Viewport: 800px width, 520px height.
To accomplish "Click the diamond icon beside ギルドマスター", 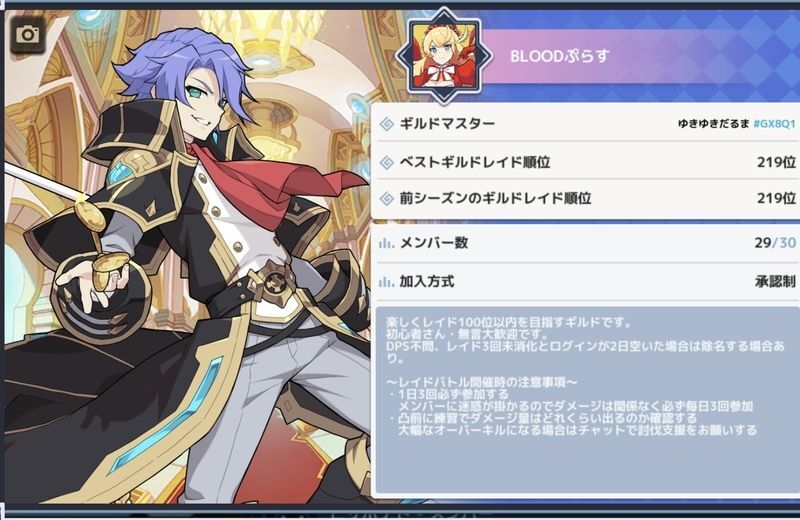I will [x=387, y=123].
